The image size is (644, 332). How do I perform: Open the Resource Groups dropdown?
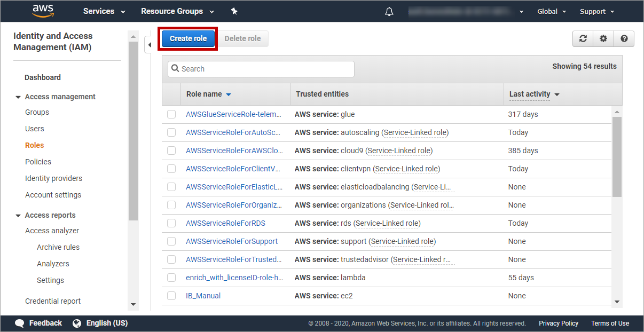[x=177, y=11]
